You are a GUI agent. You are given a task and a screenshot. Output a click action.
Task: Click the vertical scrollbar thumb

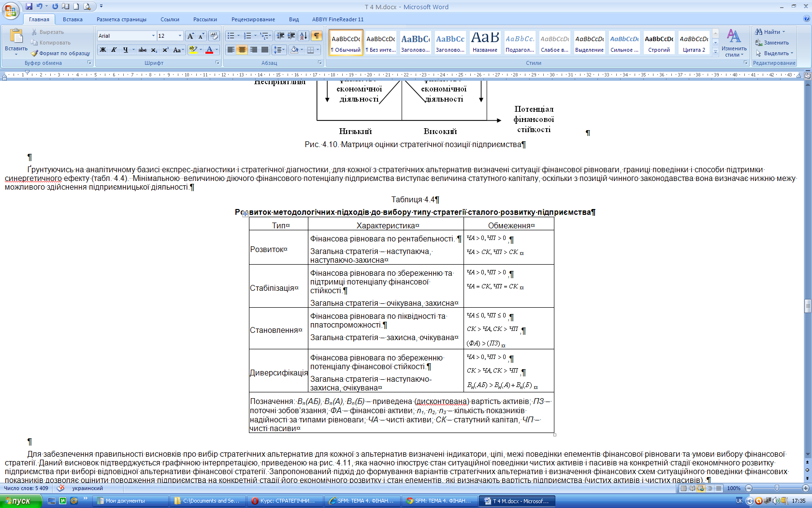click(807, 306)
